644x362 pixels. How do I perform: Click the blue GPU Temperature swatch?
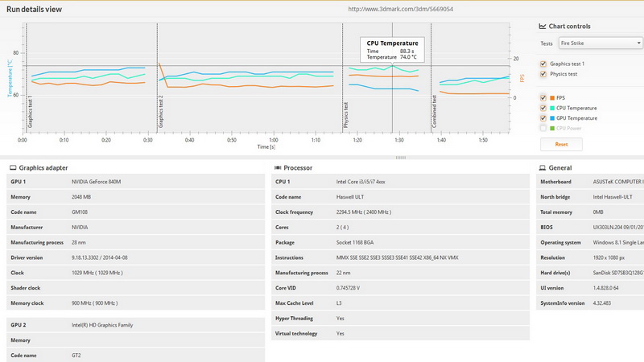[x=552, y=118]
